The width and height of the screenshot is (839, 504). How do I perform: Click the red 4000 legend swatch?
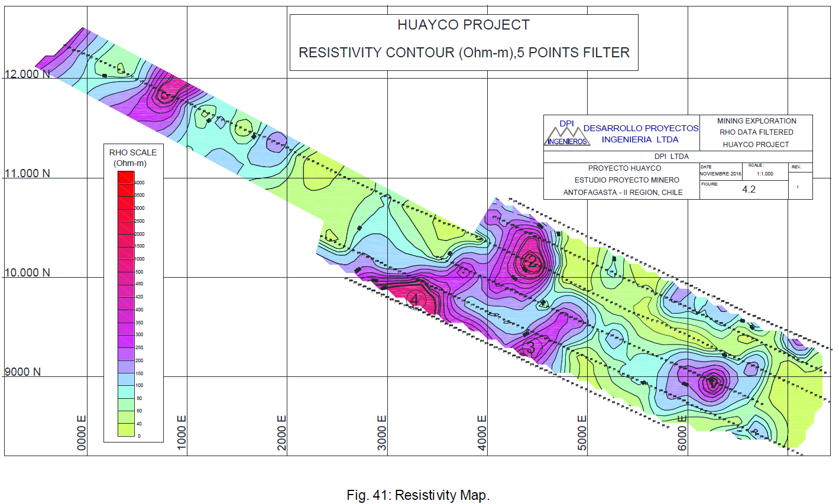point(126,177)
